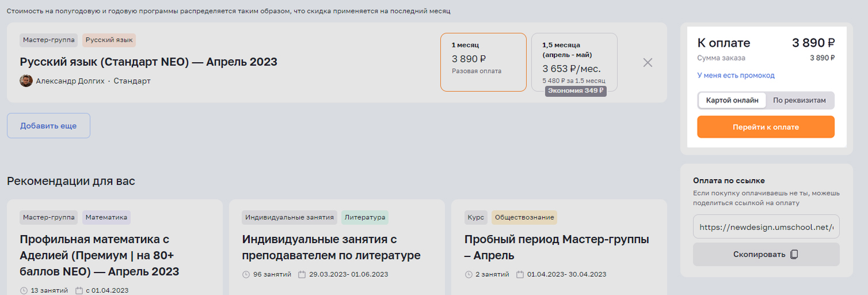Screen dimensions: 868x295
Task: Click Александр Долгих teacher avatar
Action: (26, 81)
